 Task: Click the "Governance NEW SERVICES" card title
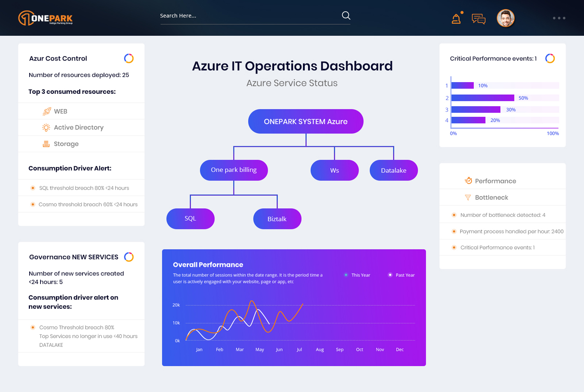(x=74, y=257)
